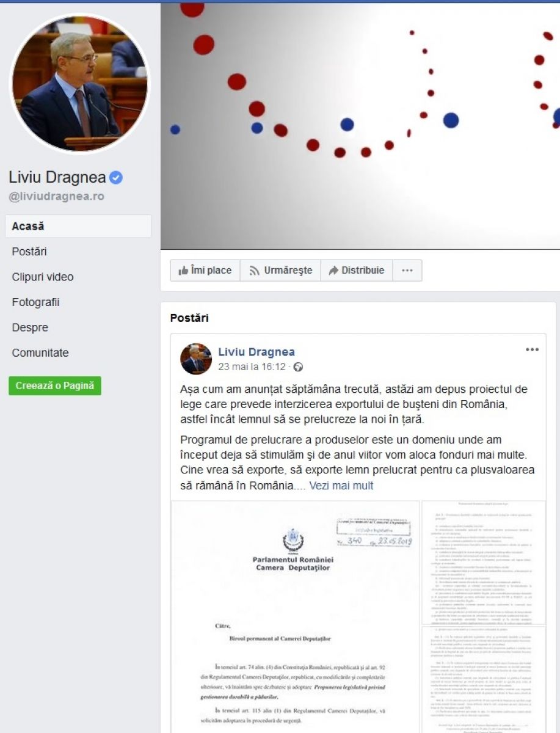Click the Creează o Pagină button
This screenshot has width=560, height=733.
pyautogui.click(x=55, y=386)
